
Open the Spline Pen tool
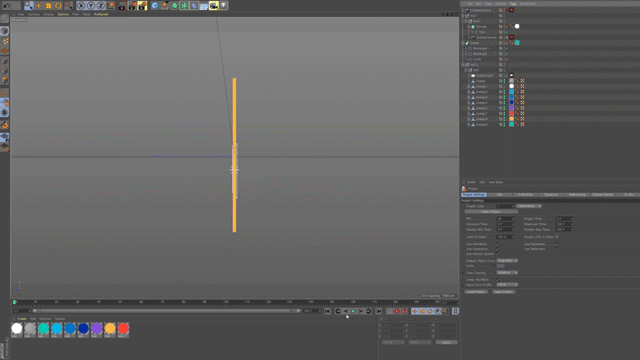click(x=164, y=6)
